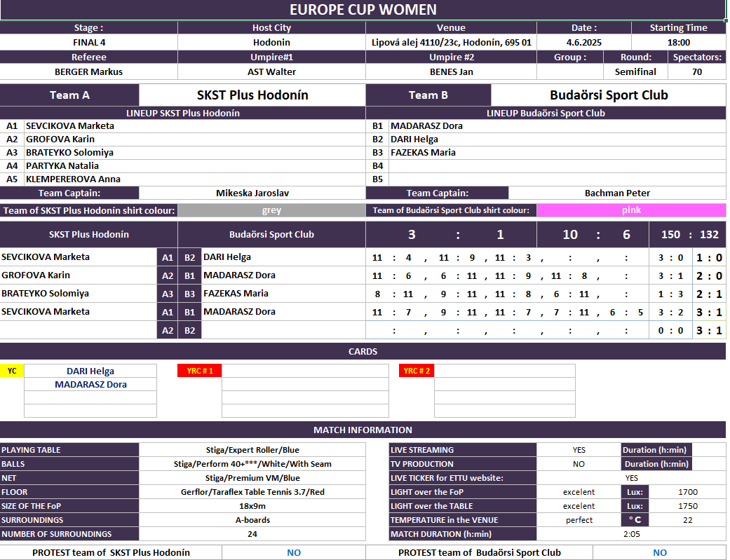The height and width of the screenshot is (560, 730).
Task: Click lineup B3 FAZEKAS Maria
Action: (557, 152)
